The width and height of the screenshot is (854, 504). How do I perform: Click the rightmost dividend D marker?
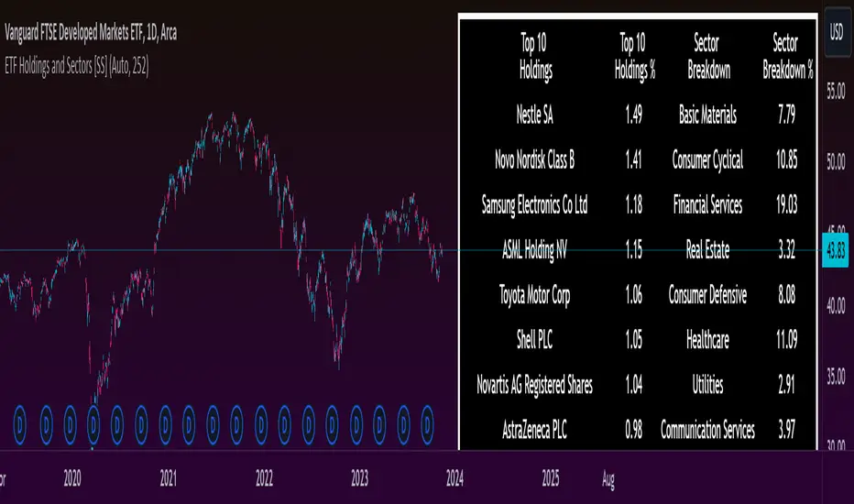point(427,424)
